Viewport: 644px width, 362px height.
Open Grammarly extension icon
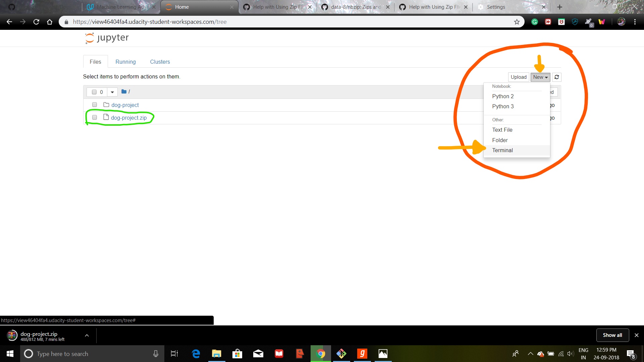pyautogui.click(x=535, y=22)
